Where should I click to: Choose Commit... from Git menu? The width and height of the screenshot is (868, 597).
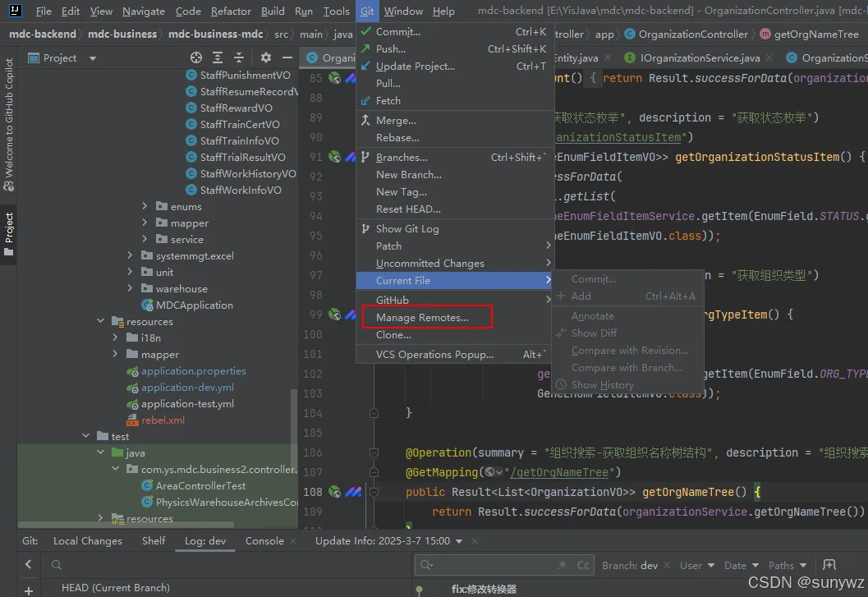(x=454, y=31)
